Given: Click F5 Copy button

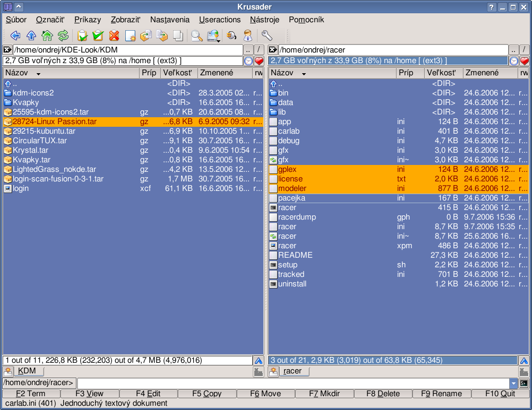Looking at the screenshot, I should [x=207, y=394].
